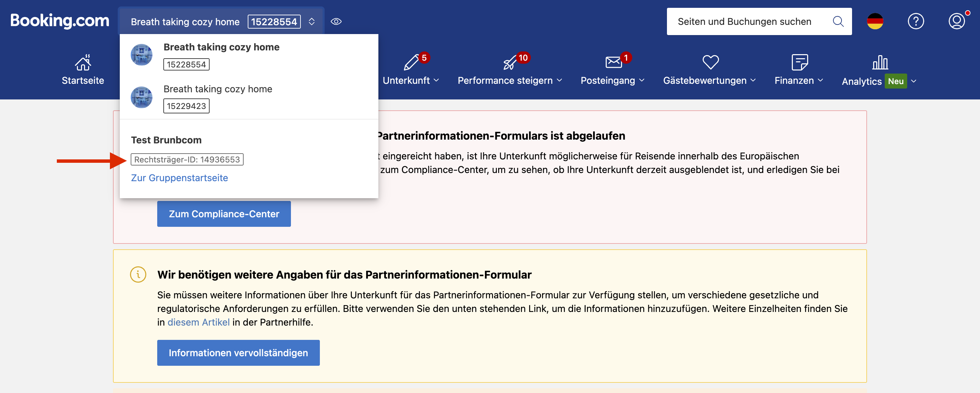Focus the Seiten und Buchungen suchen field
This screenshot has height=393, width=980.
point(744,22)
